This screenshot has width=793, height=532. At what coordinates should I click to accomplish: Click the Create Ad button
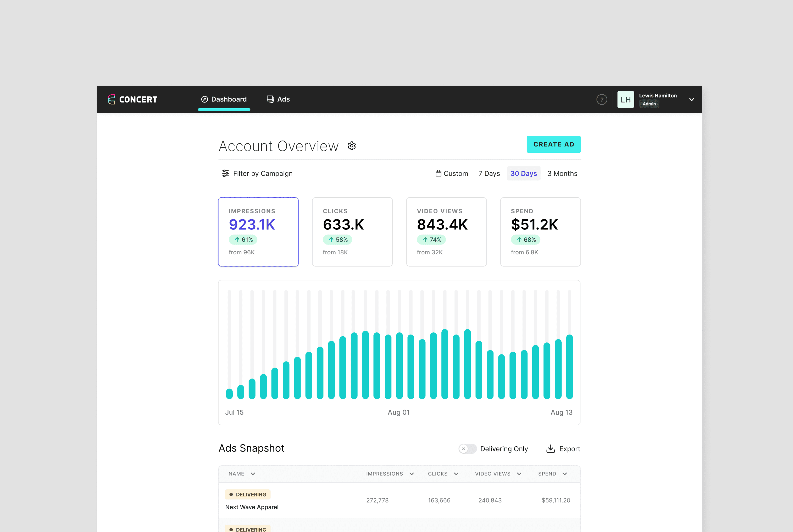pos(553,144)
